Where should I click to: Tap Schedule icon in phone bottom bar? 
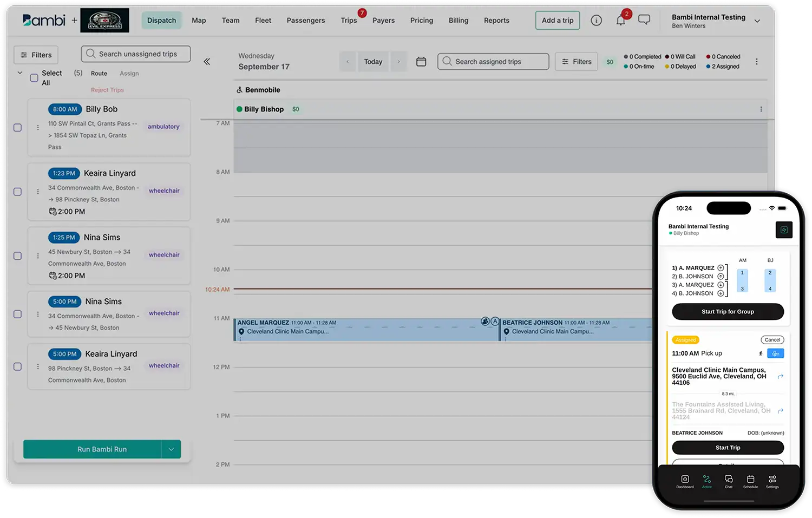tap(750, 481)
